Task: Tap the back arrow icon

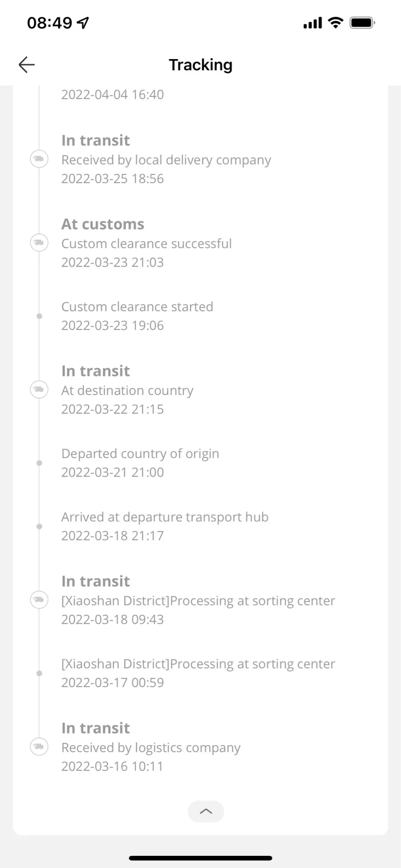Action: pos(27,65)
